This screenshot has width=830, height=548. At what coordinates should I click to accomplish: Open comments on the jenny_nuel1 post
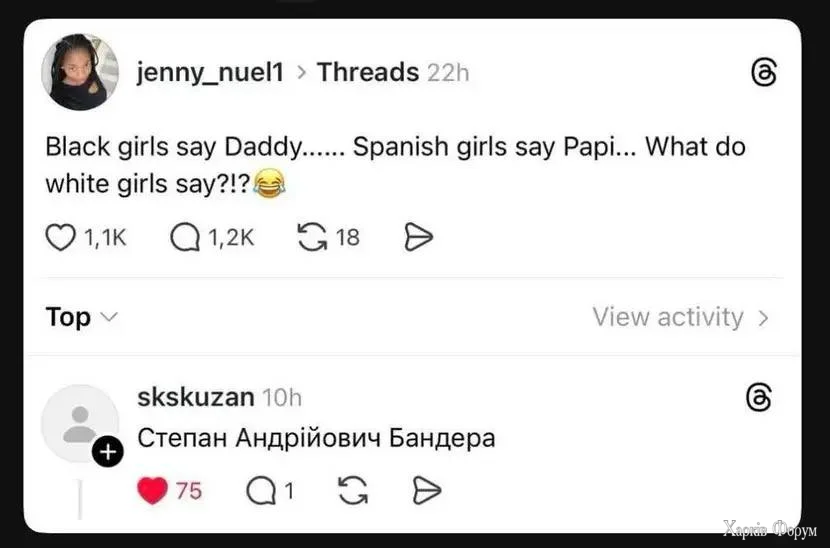click(186, 237)
